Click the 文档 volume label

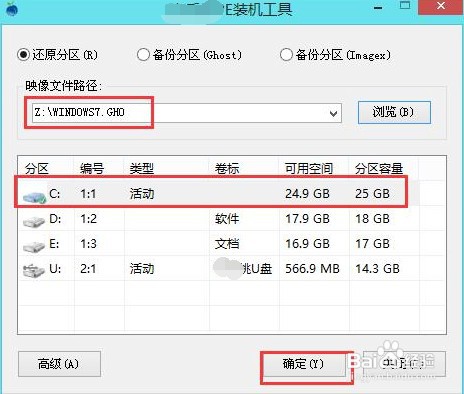pos(227,244)
